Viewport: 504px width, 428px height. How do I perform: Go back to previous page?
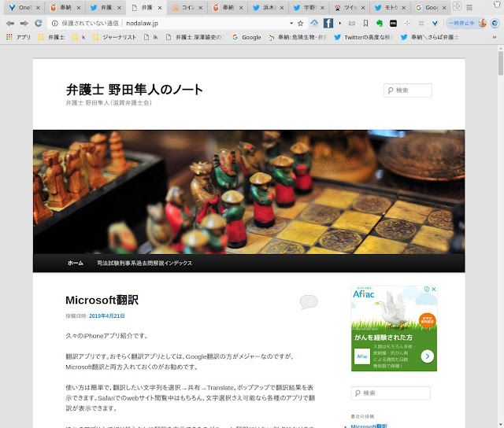tap(10, 23)
